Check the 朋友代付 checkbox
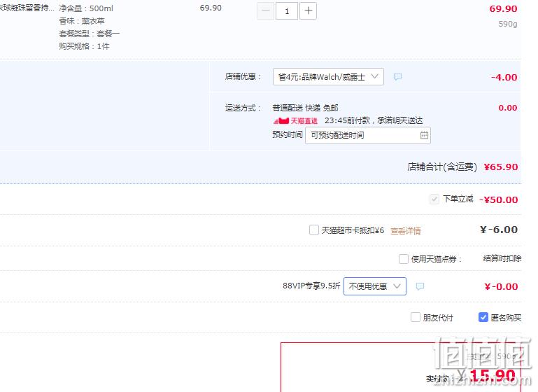 pyautogui.click(x=415, y=317)
